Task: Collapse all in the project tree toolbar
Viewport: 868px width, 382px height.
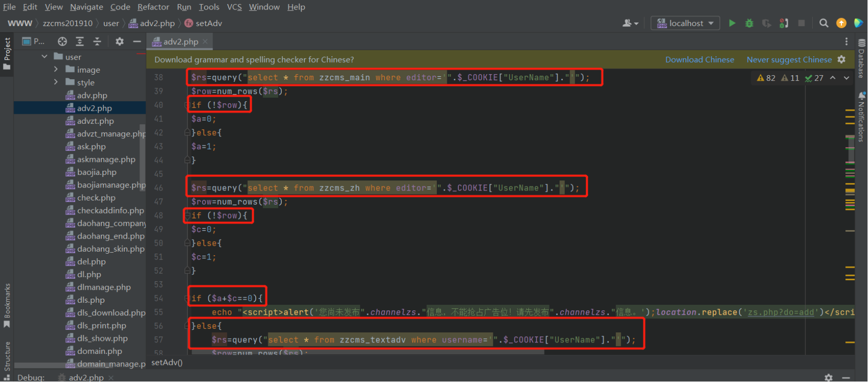Action: 97,42
